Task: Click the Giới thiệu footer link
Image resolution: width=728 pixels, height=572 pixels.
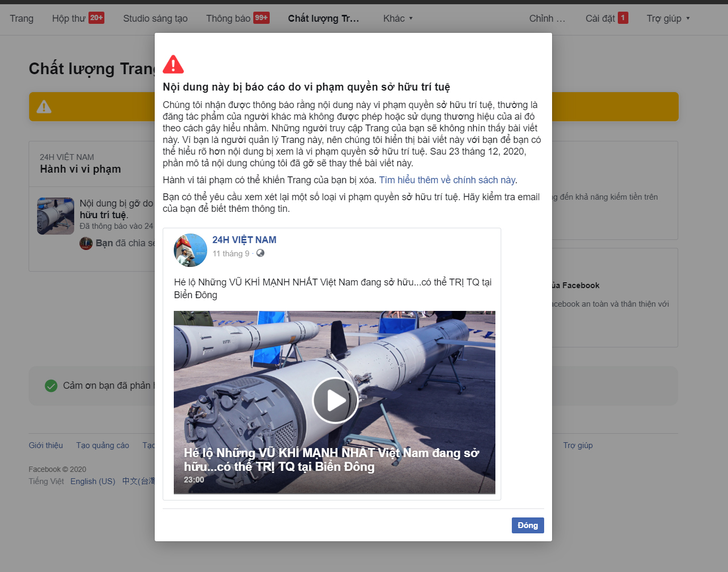Action: [x=46, y=445]
